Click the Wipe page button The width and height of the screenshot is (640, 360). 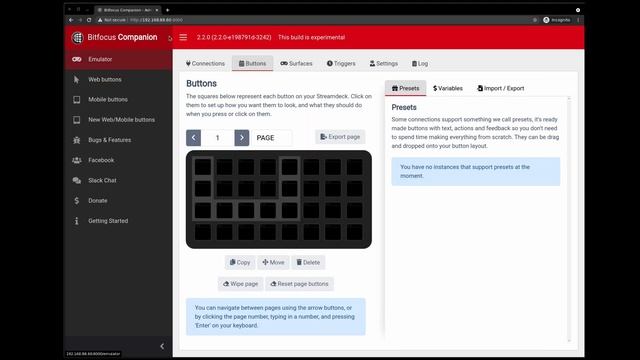pyautogui.click(x=240, y=284)
